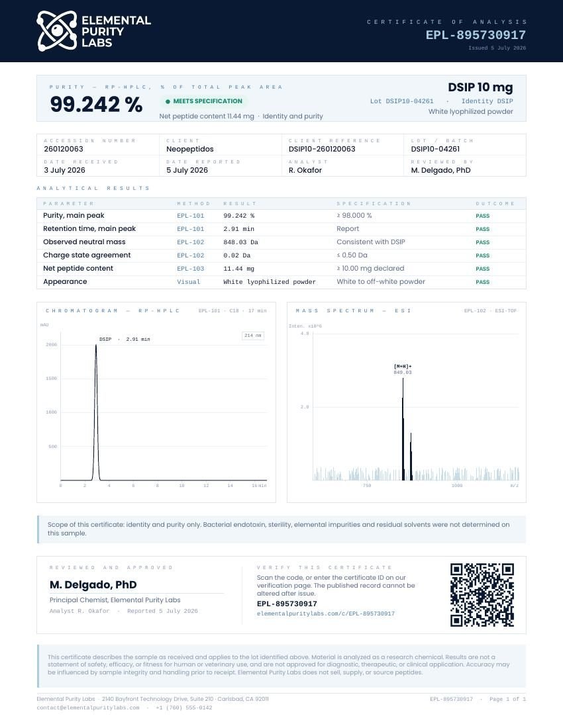
Task: Click the 0.02 Da result cell
Action: [237, 255]
